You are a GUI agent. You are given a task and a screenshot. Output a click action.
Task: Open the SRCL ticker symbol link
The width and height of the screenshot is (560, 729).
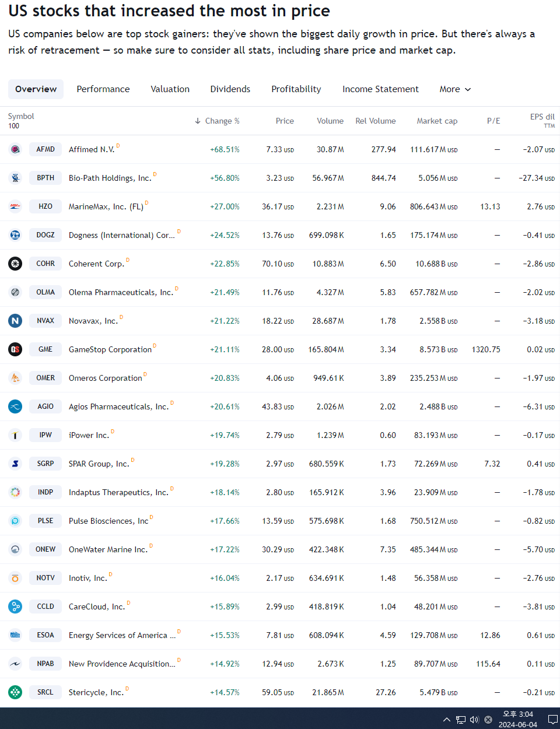tap(45, 692)
